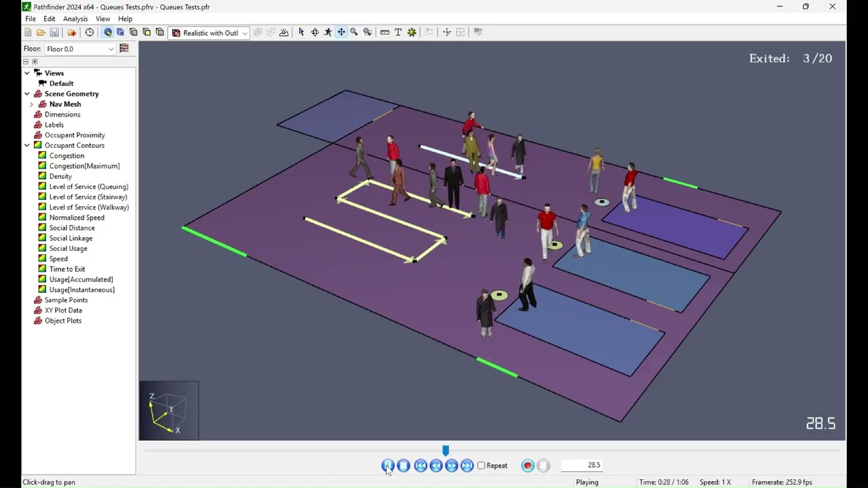868x488 pixels.
Task: Select the arrow Select tool
Action: [x=301, y=33]
